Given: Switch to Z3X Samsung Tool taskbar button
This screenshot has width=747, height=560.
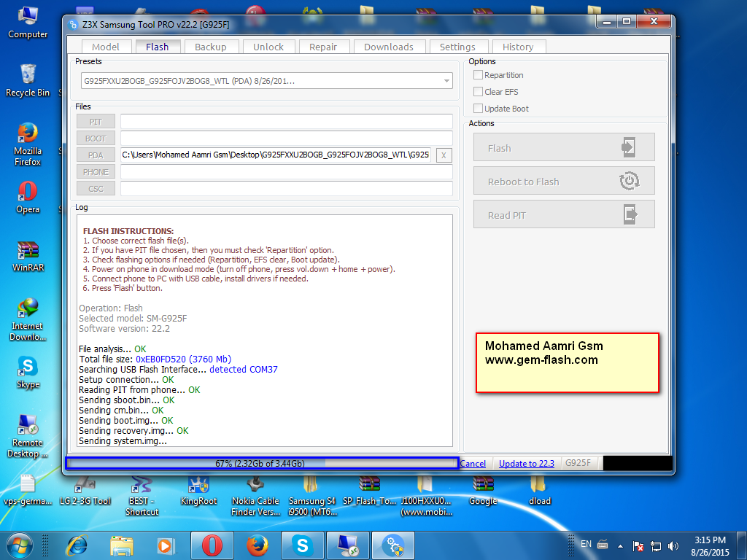Looking at the screenshot, I should tap(393, 545).
